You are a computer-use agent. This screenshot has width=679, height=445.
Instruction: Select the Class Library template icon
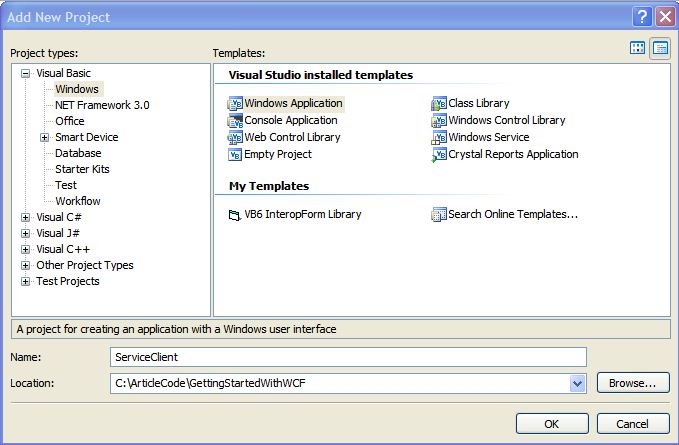[439, 103]
